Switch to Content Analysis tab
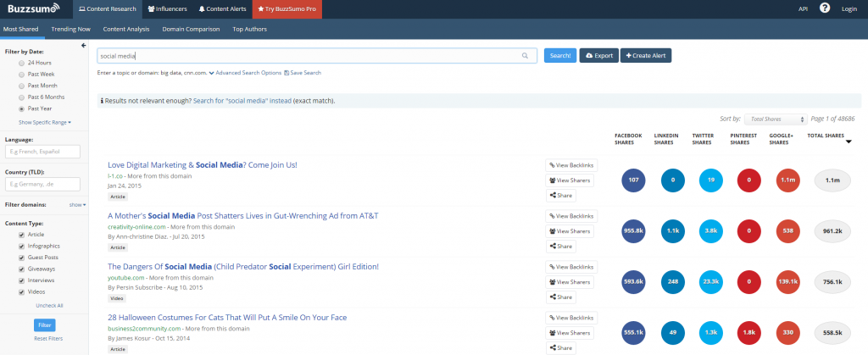This screenshot has width=868, height=355. [x=126, y=30]
